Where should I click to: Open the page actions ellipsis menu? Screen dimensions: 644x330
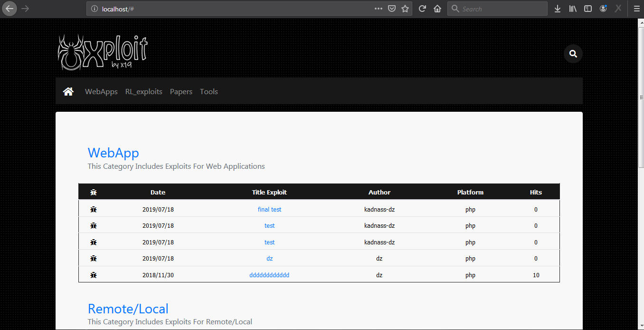coord(378,9)
